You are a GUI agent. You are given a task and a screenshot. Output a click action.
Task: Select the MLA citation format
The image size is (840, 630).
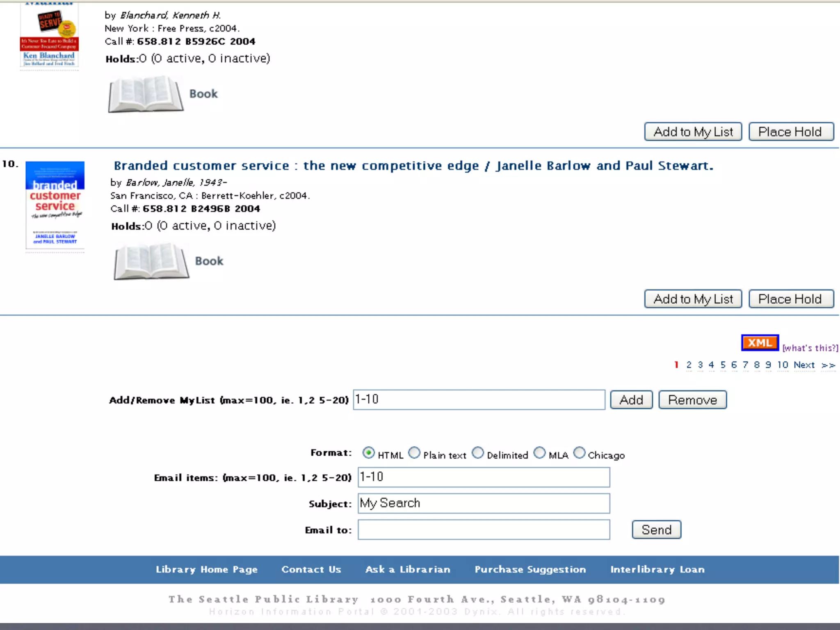point(539,453)
